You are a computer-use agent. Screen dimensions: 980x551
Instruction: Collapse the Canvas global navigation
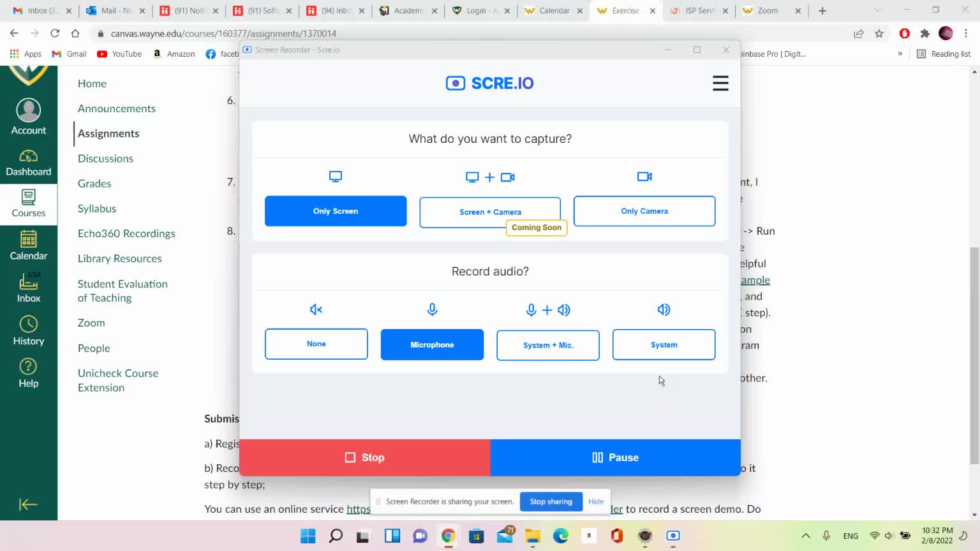pos(28,504)
